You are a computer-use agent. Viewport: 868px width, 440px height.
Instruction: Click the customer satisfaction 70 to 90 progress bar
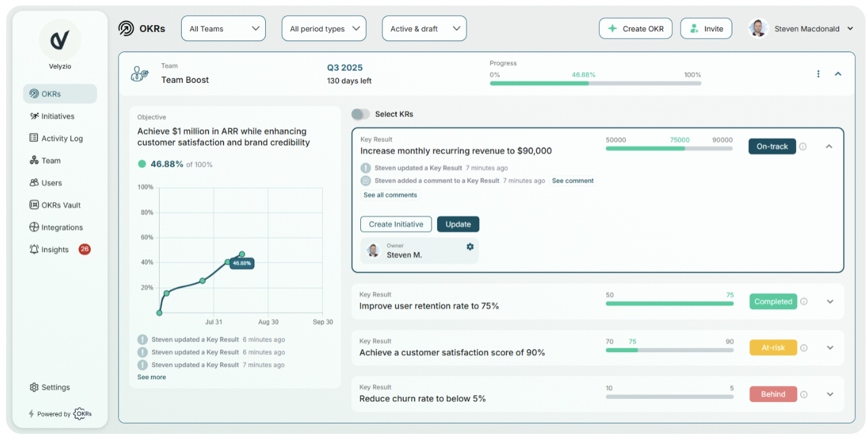[x=669, y=350]
